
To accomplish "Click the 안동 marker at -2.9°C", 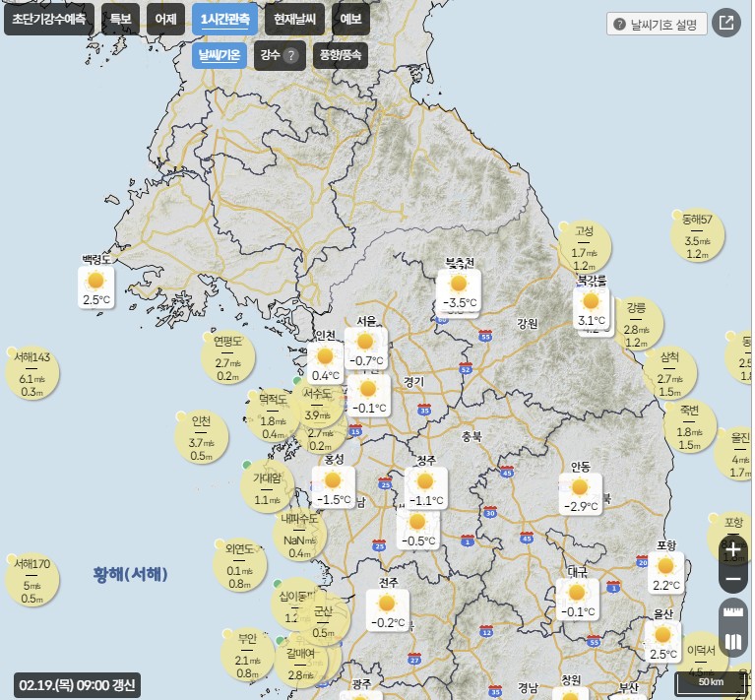I will click(x=580, y=494).
